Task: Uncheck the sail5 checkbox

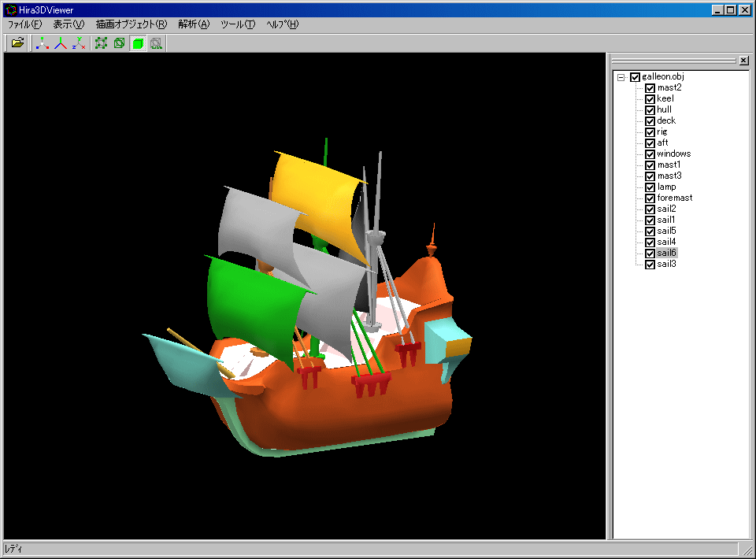Action: (650, 231)
